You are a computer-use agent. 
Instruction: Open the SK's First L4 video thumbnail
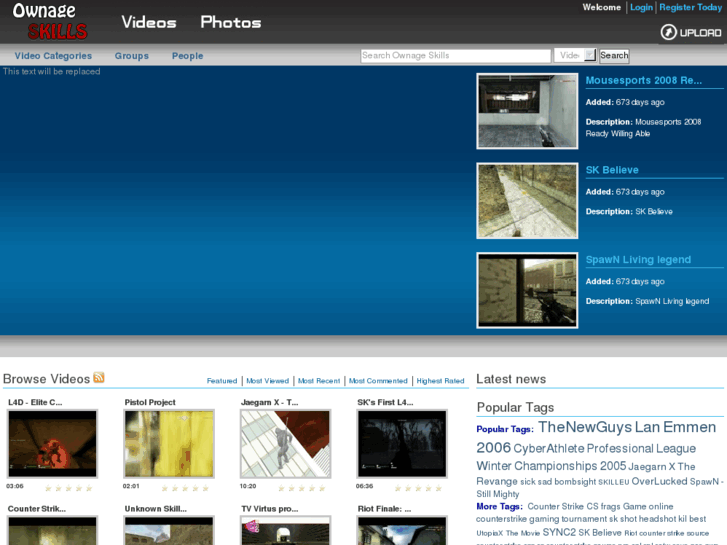(402, 444)
